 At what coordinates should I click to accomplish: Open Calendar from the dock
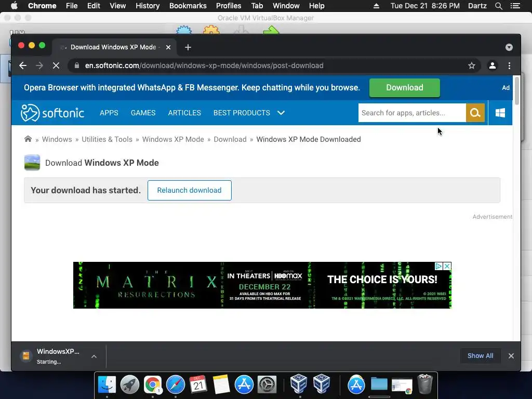tap(198, 384)
